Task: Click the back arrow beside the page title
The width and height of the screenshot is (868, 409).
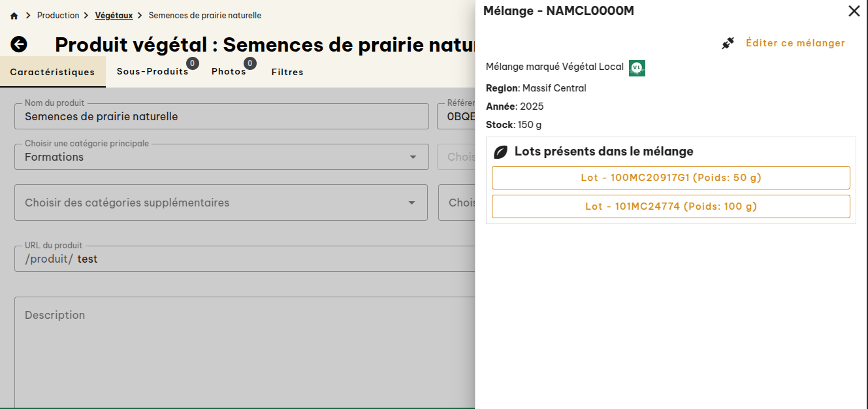Action: click(x=20, y=44)
